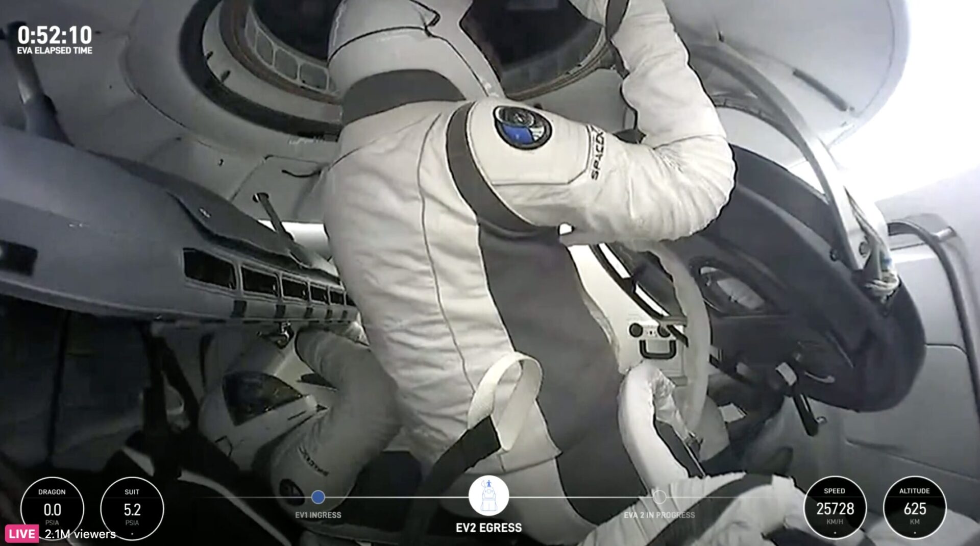Click the mission patch on astronaut's shoulder
Screen dimensions: 980x546
tap(522, 128)
